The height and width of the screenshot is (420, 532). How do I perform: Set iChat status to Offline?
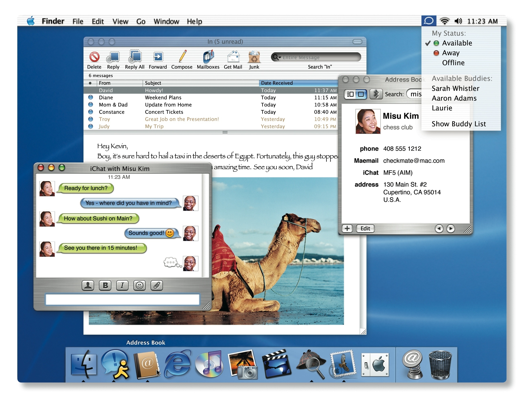coord(453,63)
